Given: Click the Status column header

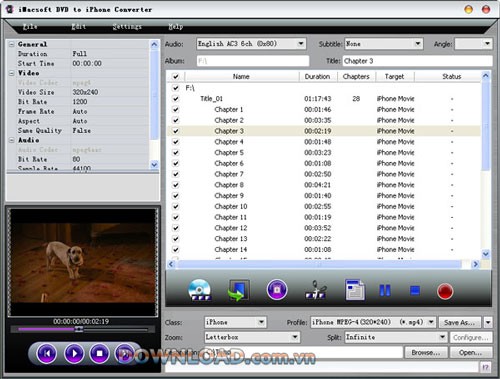Looking at the screenshot, I should (452, 77).
